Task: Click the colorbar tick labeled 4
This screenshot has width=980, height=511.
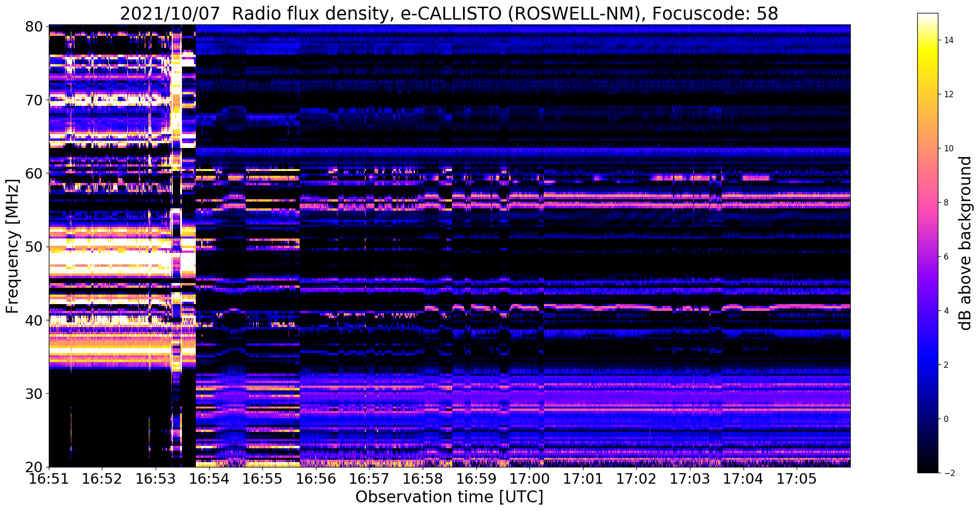Action: pos(946,311)
